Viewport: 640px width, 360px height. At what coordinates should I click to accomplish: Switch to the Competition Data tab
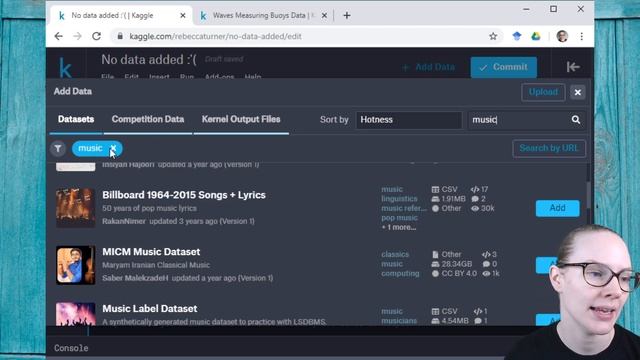pos(148,119)
